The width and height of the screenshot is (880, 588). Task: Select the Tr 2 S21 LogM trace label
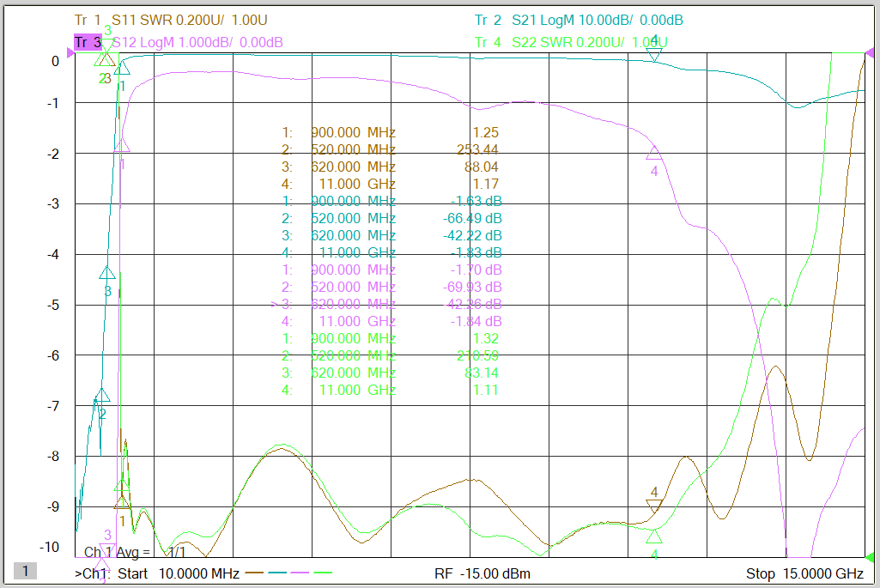click(x=579, y=21)
